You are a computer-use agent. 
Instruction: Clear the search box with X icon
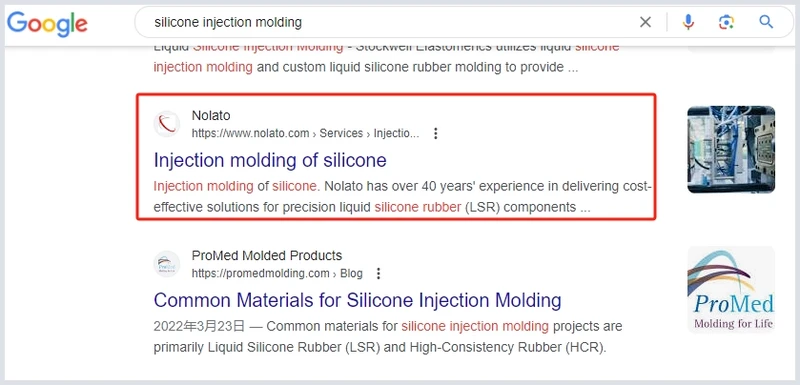point(645,22)
